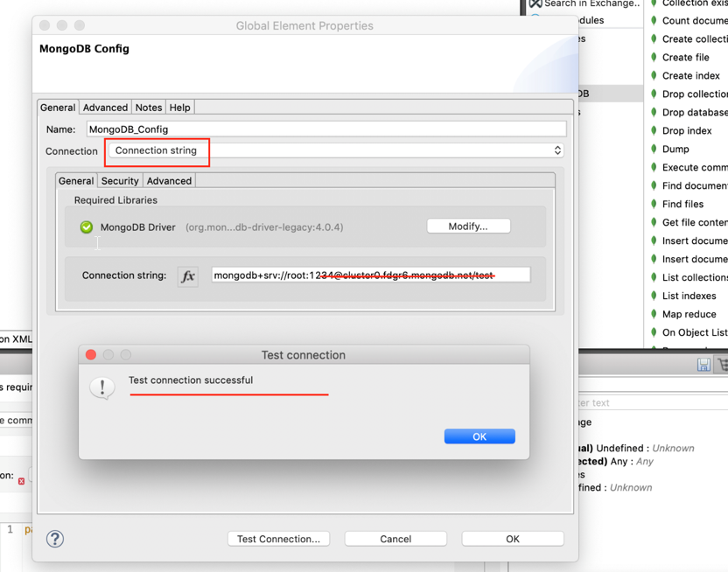
Task: Click the save icon in the lower panel
Action: pyautogui.click(x=703, y=365)
